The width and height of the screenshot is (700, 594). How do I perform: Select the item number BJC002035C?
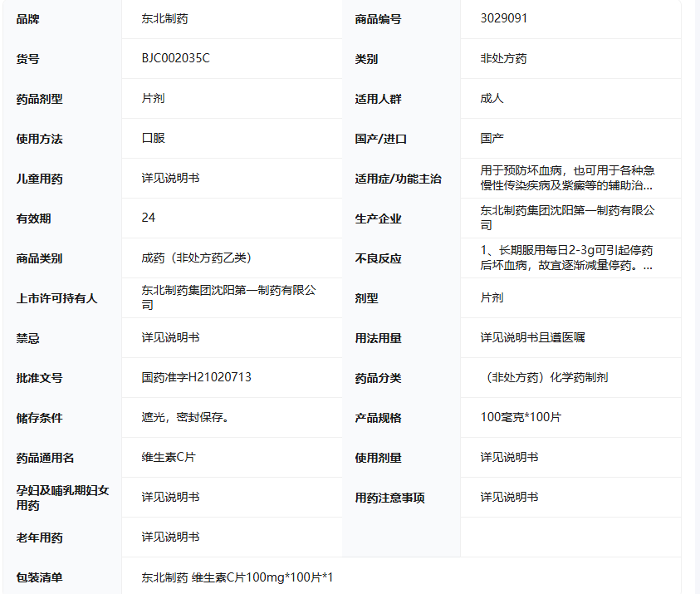click(175, 58)
